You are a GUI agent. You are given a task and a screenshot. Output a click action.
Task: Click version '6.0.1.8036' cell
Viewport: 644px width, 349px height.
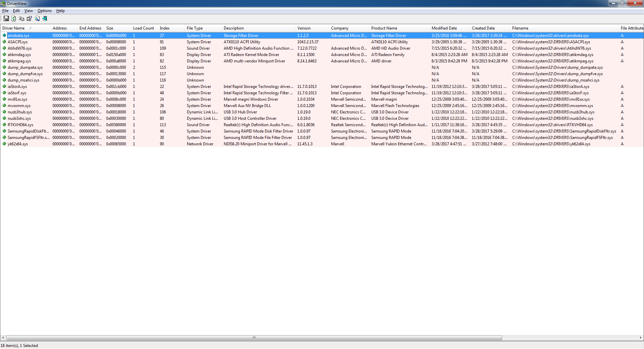[306, 125]
